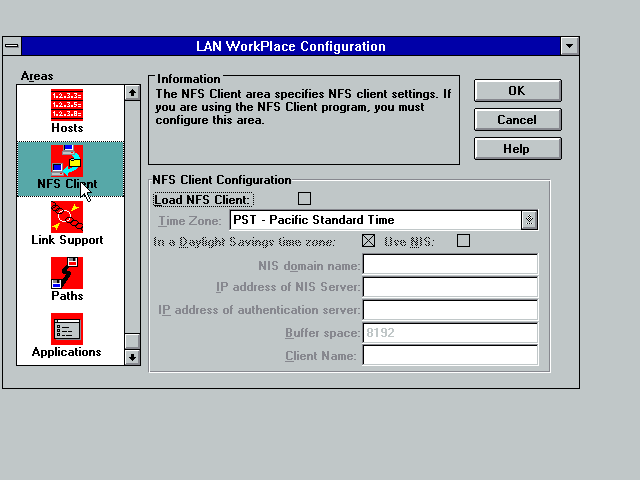The width and height of the screenshot is (640, 480).
Task: Enable the Load NFS Client checkbox
Action: click(304, 199)
